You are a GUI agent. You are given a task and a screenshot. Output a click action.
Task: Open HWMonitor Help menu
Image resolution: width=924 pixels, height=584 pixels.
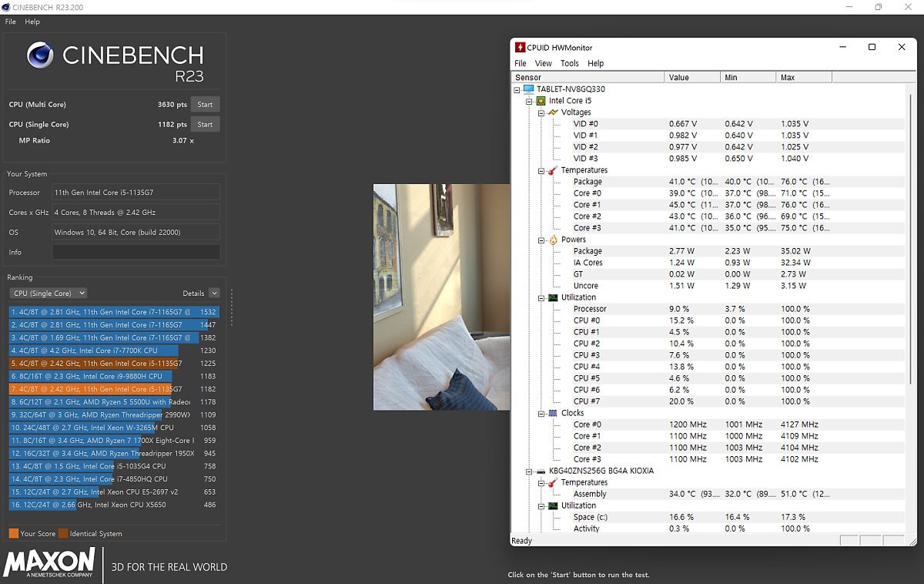[596, 63]
